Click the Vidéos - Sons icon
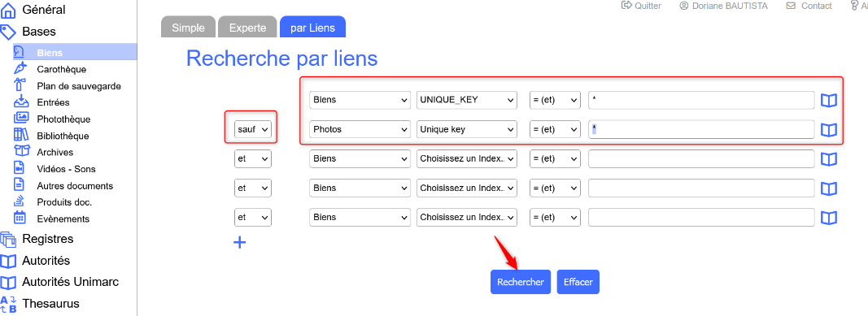 [x=20, y=167]
